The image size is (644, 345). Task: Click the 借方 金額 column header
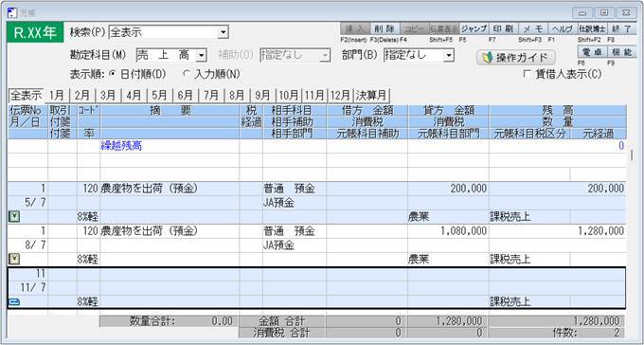(x=367, y=111)
